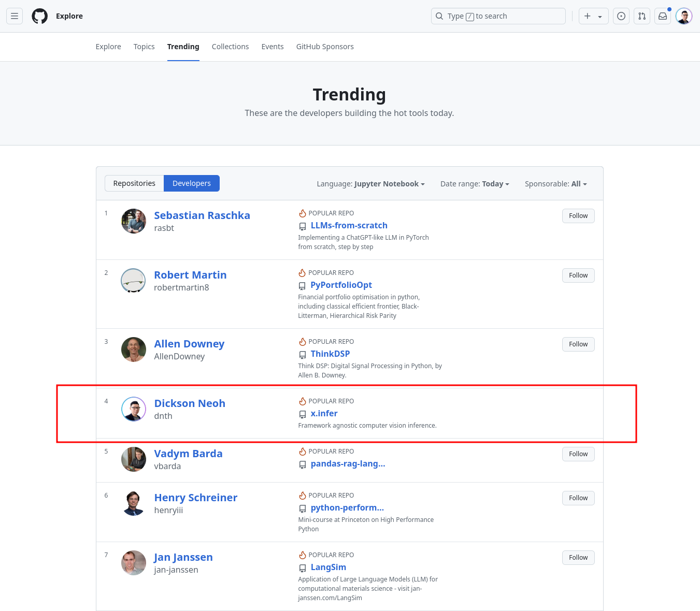The height and width of the screenshot is (611, 700).
Task: Open the Language: Jupyter Notebook dropdown
Action: coord(370,183)
